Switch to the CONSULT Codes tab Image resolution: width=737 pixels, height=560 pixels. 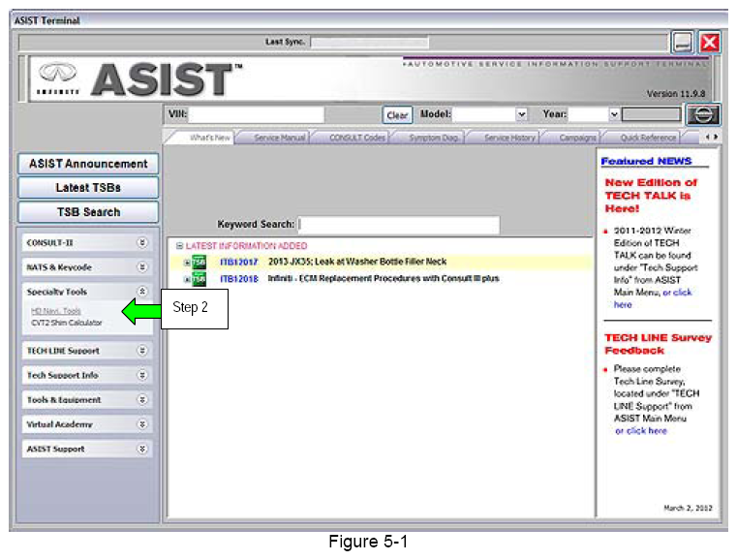coord(357,139)
